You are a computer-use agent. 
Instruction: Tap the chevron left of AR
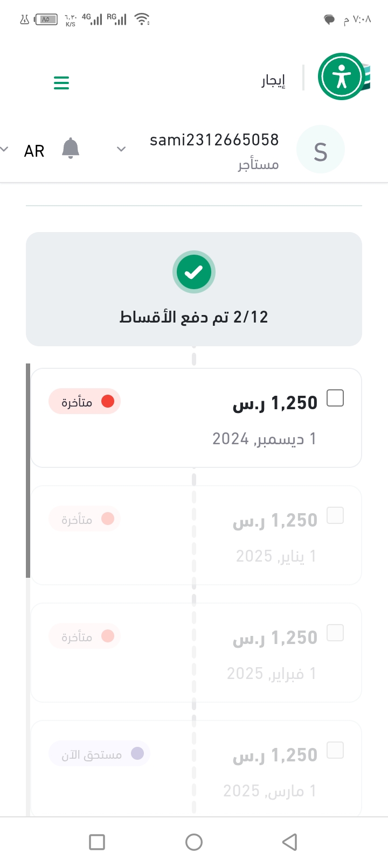click(4, 149)
